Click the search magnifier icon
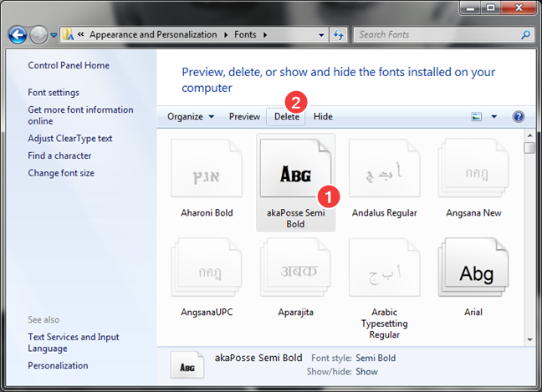This screenshot has height=392, width=542. 525,35
